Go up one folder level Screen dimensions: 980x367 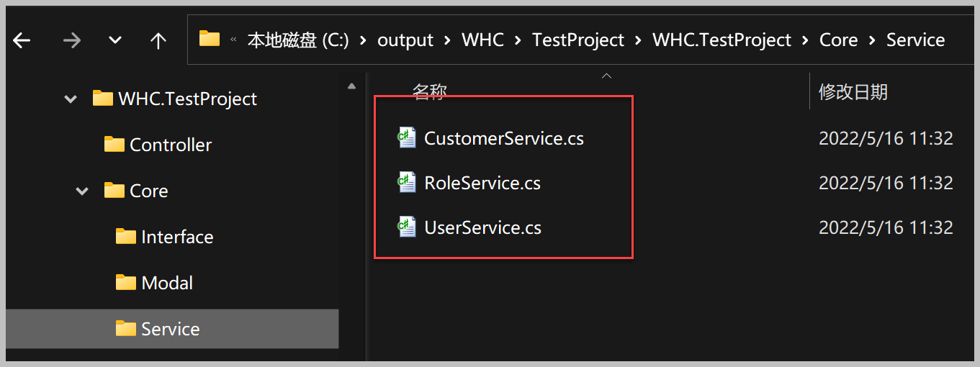(158, 40)
